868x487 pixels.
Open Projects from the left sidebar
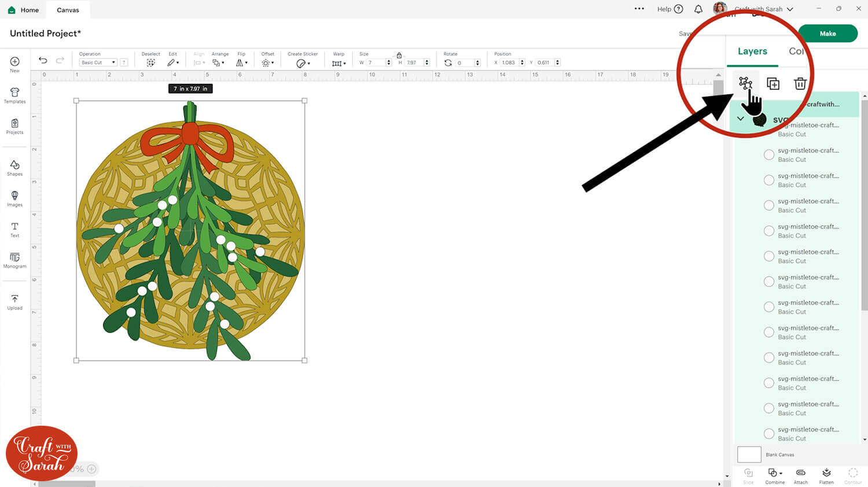(14, 126)
